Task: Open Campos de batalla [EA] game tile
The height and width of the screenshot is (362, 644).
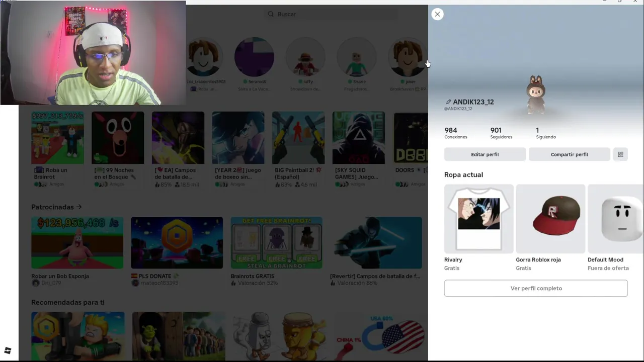Action: [x=178, y=149]
